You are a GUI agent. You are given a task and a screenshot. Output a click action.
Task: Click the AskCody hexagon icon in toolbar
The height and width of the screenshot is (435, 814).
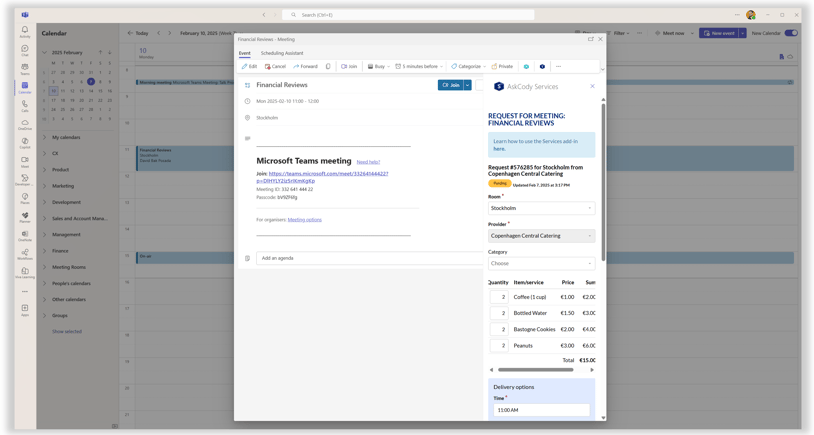[542, 66]
